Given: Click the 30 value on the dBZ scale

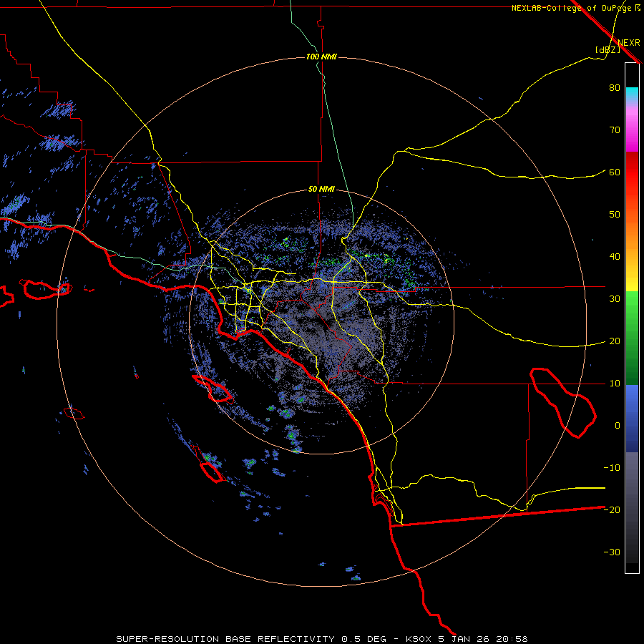Looking at the screenshot, I should click(615, 299).
